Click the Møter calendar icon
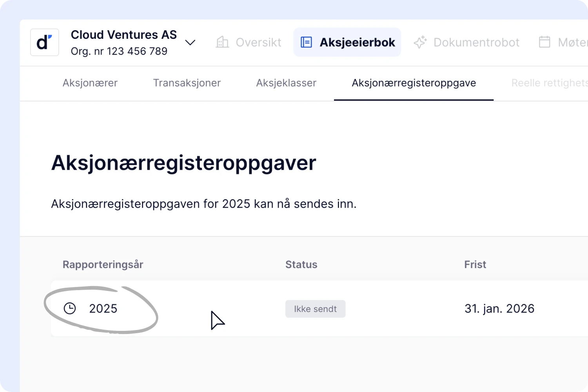Viewport: 588px width, 392px height. (544, 42)
